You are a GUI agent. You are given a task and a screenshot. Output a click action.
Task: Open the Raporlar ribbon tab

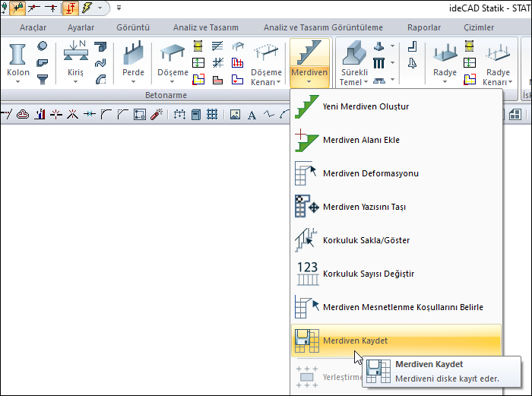[424, 27]
